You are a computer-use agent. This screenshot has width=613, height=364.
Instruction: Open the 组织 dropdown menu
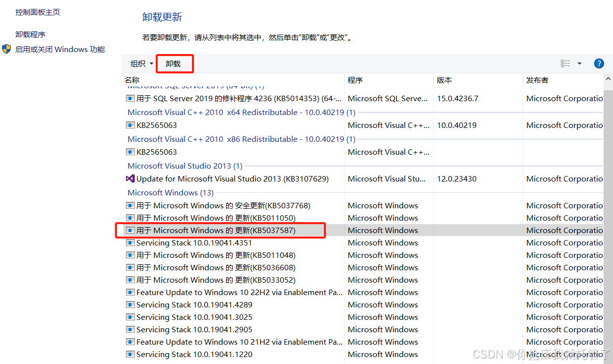click(x=142, y=63)
